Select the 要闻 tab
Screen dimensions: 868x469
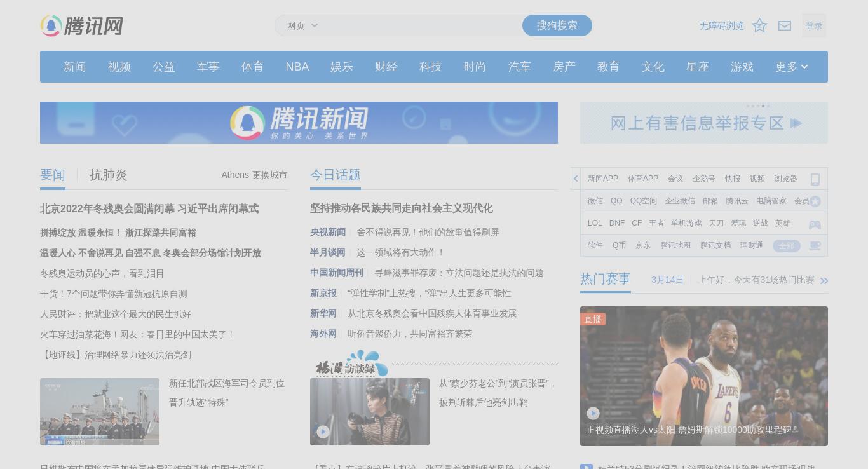(x=53, y=175)
